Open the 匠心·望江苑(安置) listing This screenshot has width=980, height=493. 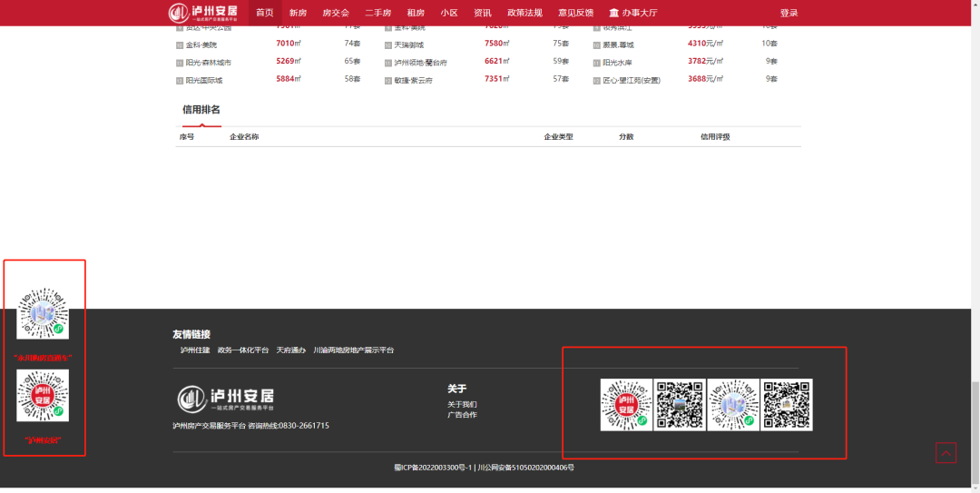coord(632,80)
